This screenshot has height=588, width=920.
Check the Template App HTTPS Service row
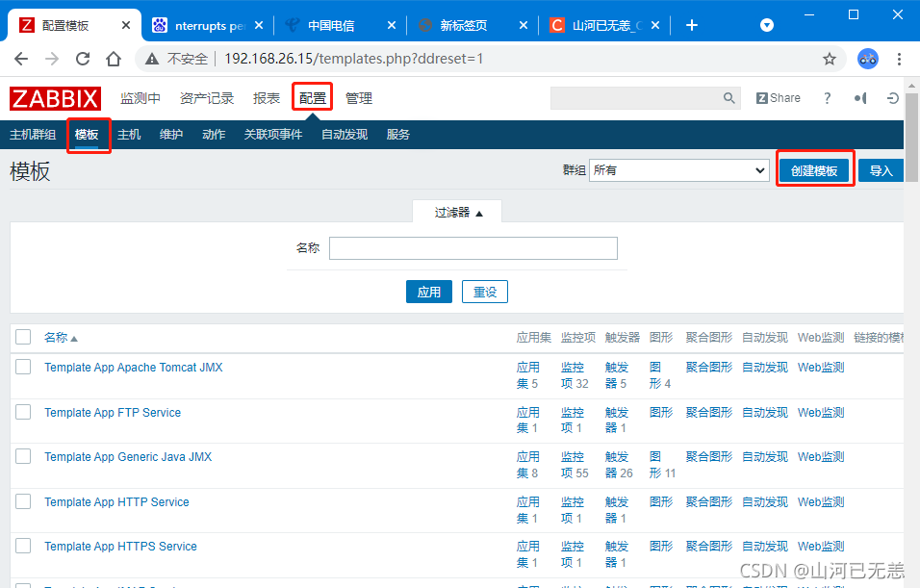coord(23,546)
